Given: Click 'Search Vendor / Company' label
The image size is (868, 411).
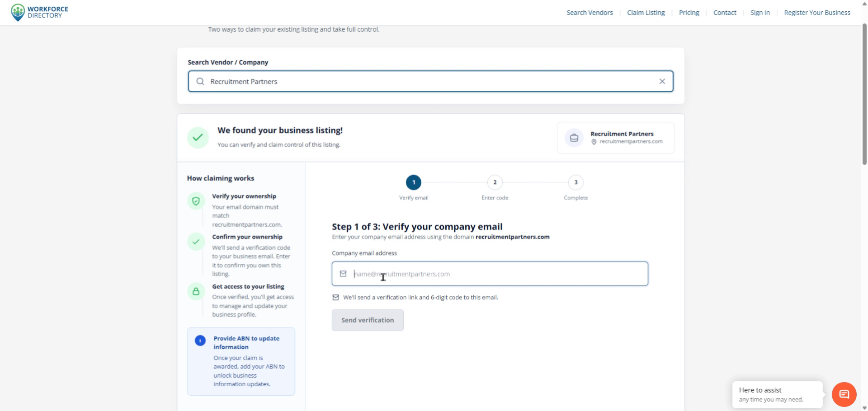Looking at the screenshot, I should point(228,62).
